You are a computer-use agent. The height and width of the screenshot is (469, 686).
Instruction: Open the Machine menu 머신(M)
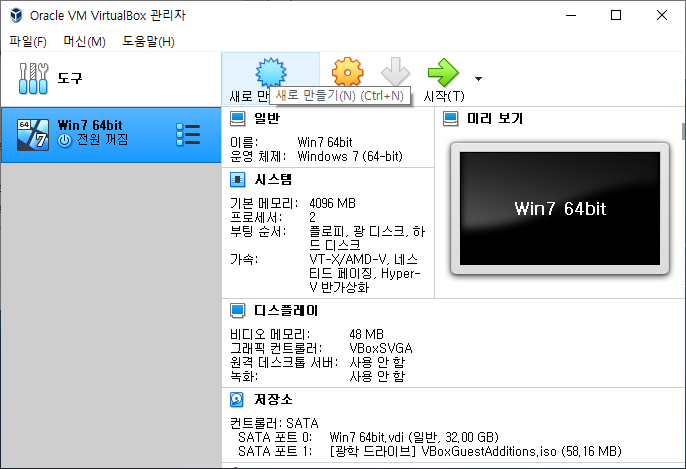pos(84,42)
